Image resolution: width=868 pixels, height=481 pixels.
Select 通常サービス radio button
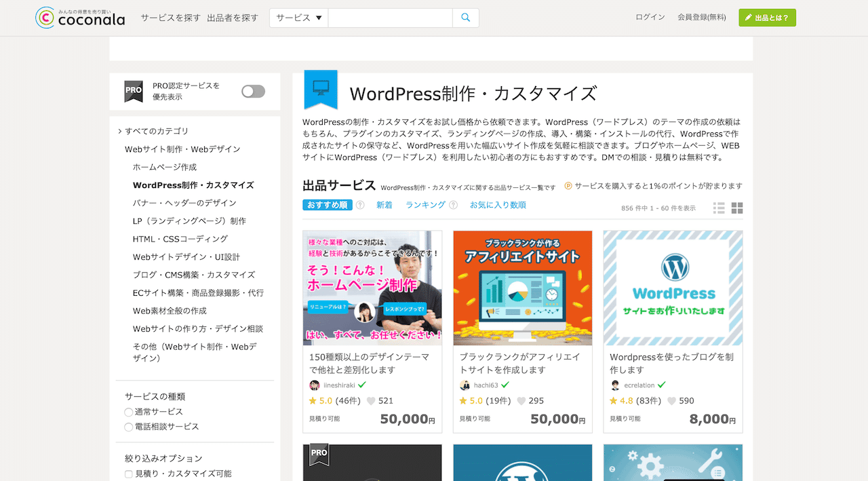[x=129, y=412]
